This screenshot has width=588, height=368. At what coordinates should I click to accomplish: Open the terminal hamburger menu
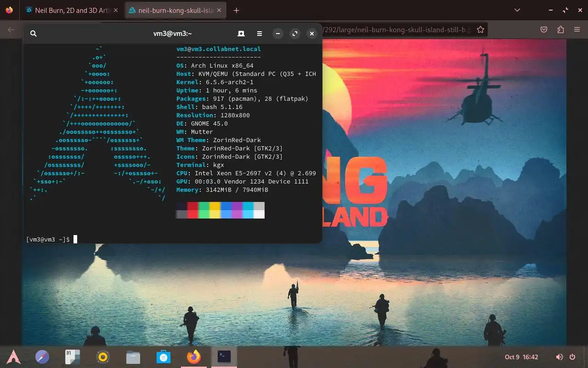pyautogui.click(x=260, y=34)
